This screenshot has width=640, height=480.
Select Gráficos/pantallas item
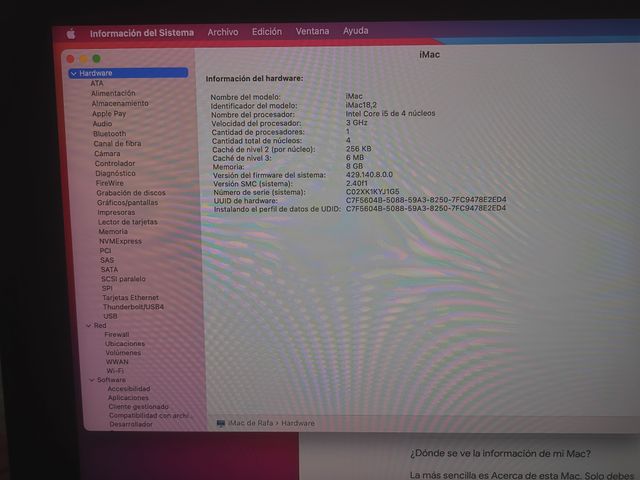pos(127,202)
